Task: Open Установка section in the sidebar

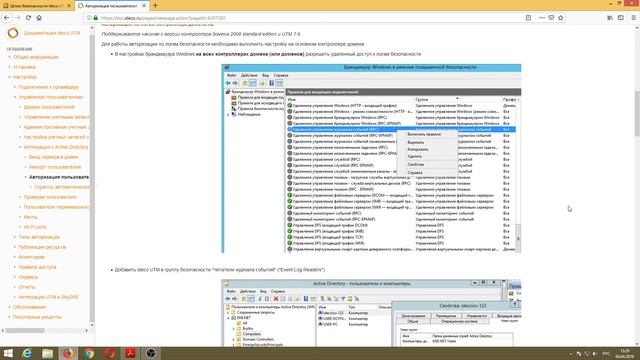Action: tap(24, 67)
